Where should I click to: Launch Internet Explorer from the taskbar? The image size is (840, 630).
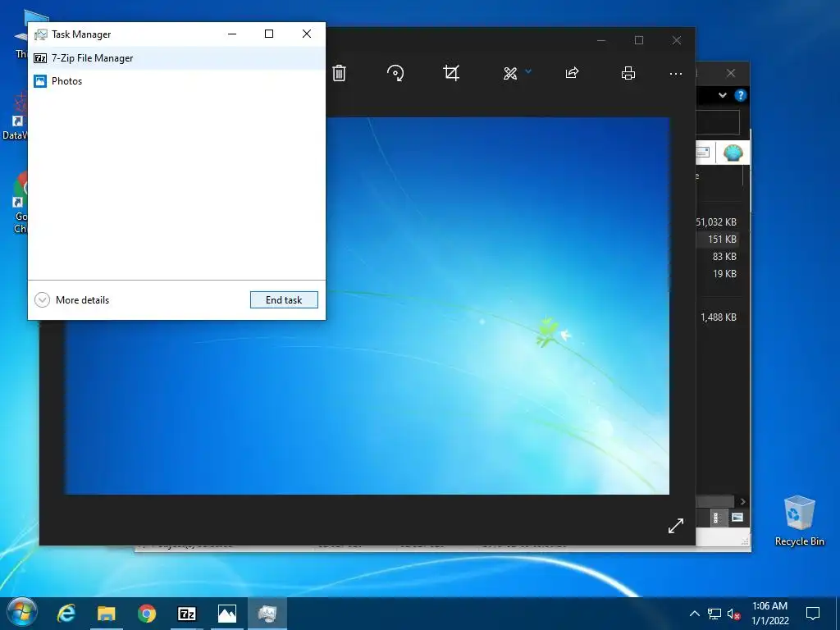click(x=66, y=614)
